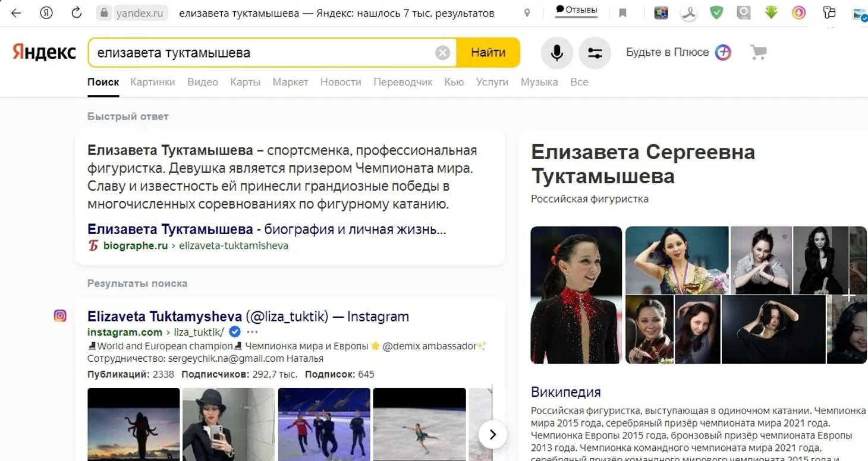Viewport: 868px width, 461px height.
Task: Clear the search field with X icon
Action: (x=442, y=53)
